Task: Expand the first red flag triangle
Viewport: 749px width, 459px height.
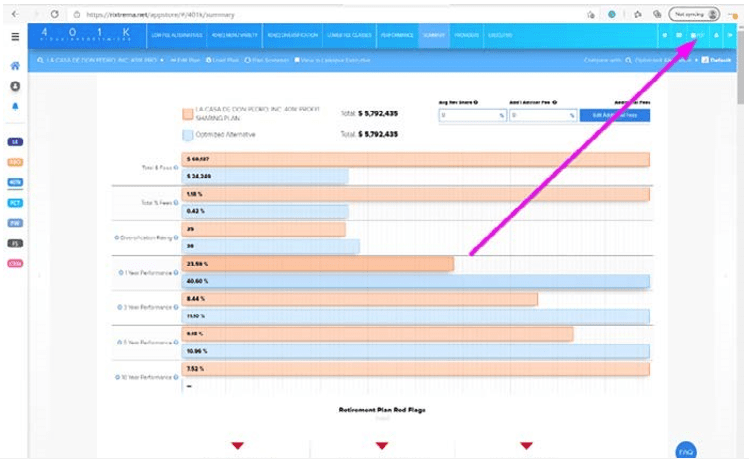Action: point(238,444)
